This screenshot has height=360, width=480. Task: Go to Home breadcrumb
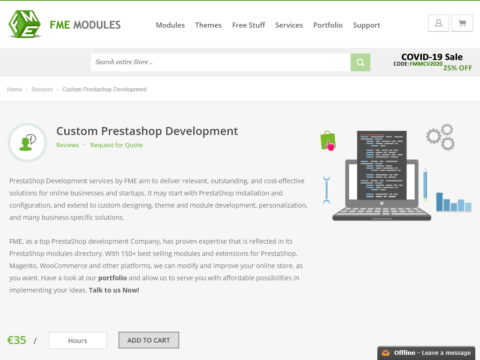(14, 89)
